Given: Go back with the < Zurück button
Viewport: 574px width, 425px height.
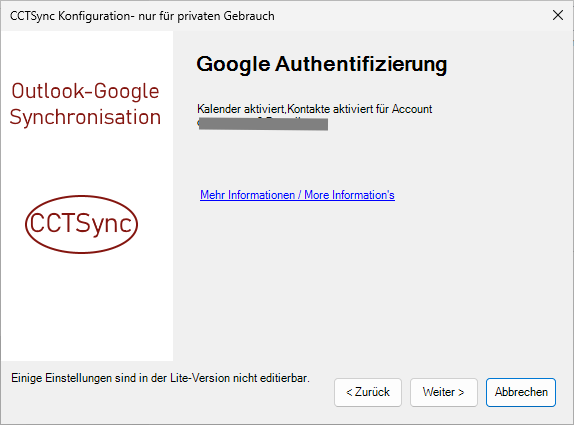Looking at the screenshot, I should pyautogui.click(x=368, y=392).
